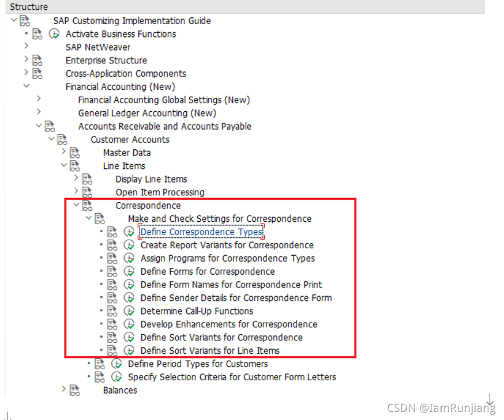Open documentation icon for Master Data

[74, 153]
